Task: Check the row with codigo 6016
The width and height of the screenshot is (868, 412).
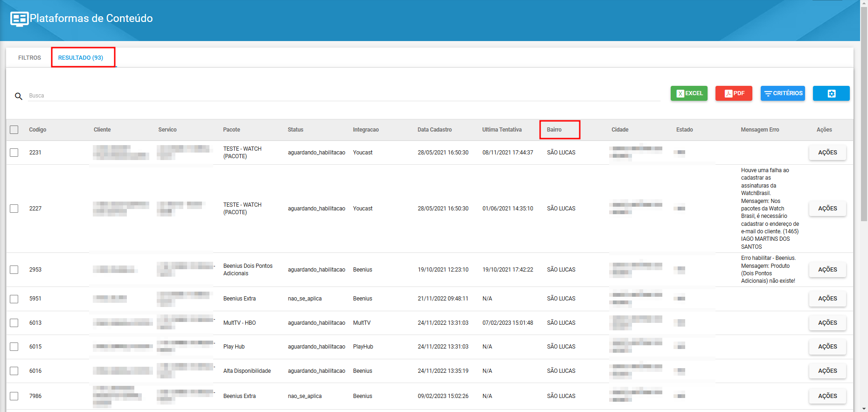Action: (14, 371)
